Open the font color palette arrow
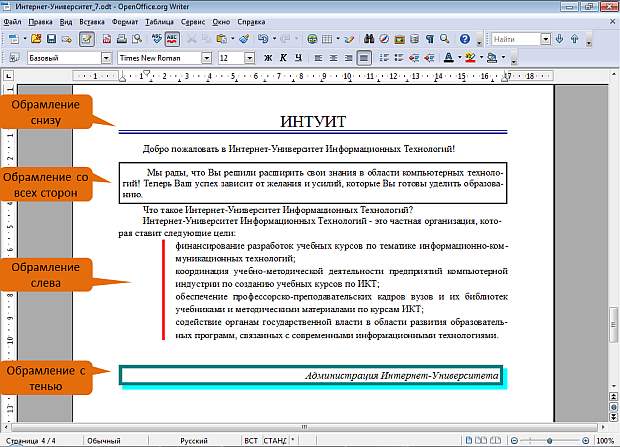 459,58
